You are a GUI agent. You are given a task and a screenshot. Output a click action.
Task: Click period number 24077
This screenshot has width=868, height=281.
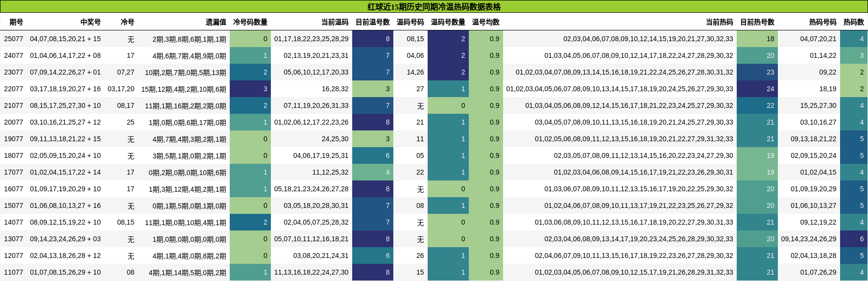14,55
